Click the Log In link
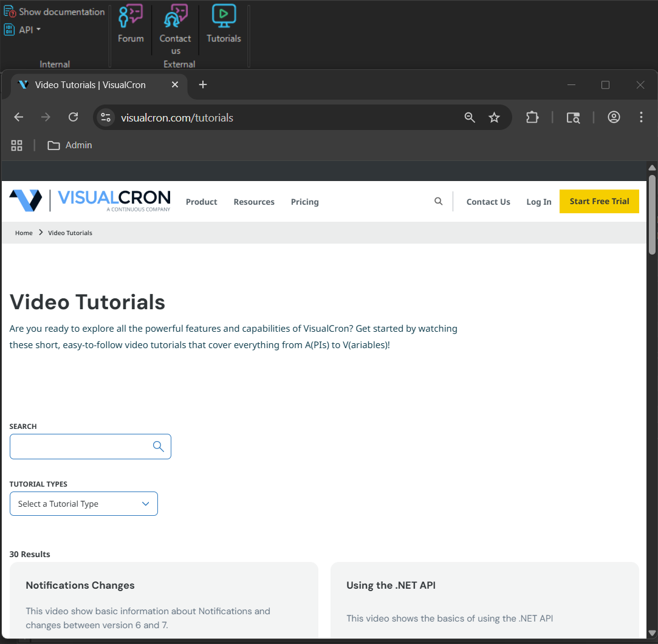This screenshot has width=658, height=644. 538,202
